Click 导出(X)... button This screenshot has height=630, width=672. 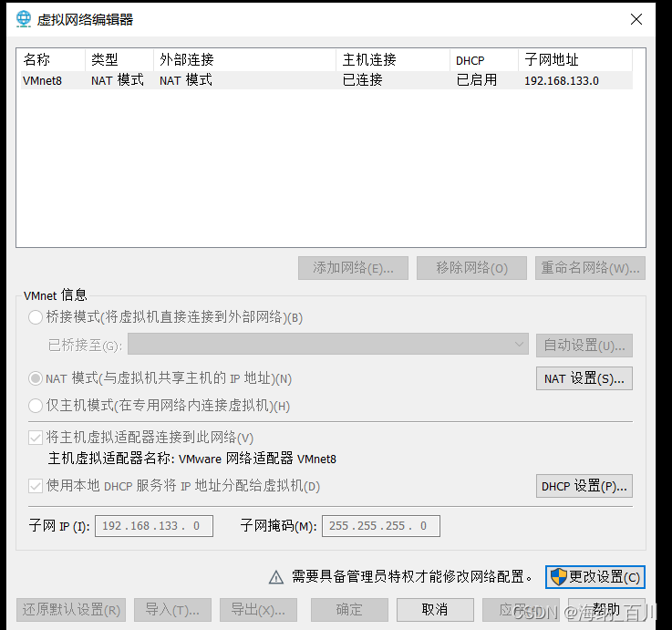tap(258, 609)
